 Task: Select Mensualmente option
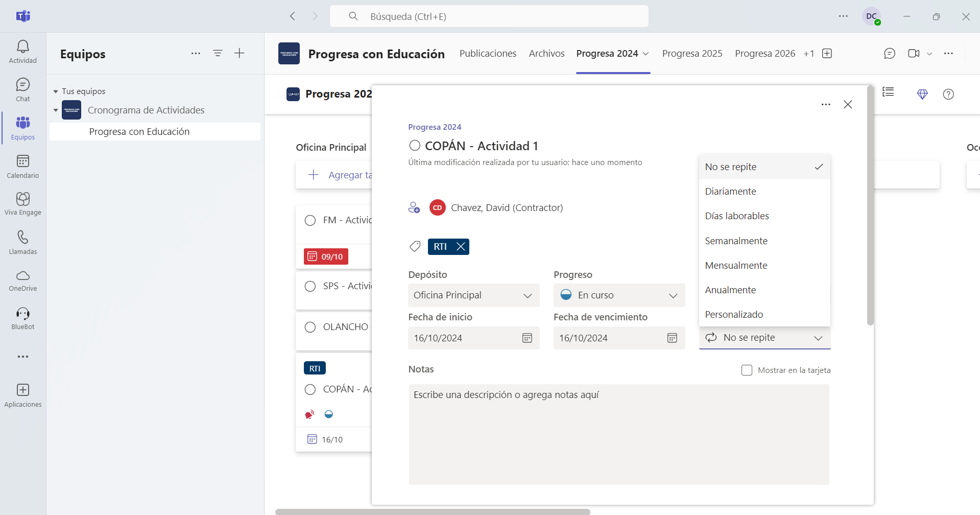click(764, 265)
